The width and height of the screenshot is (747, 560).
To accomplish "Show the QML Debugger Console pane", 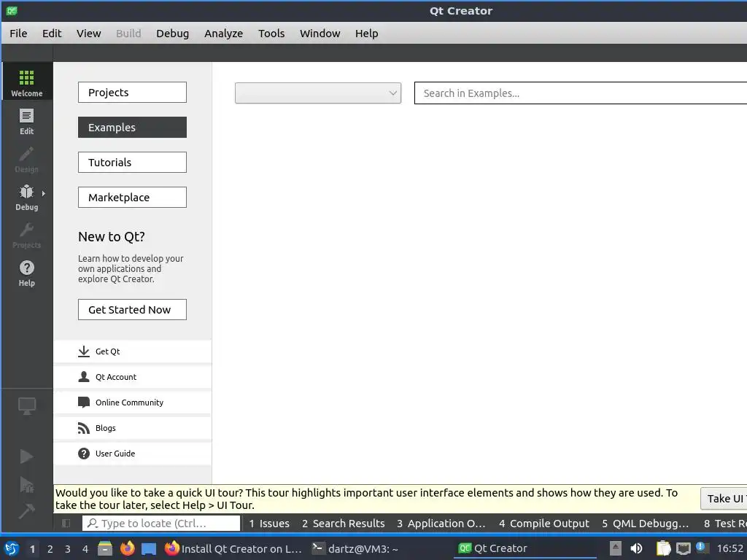I will tap(645, 524).
